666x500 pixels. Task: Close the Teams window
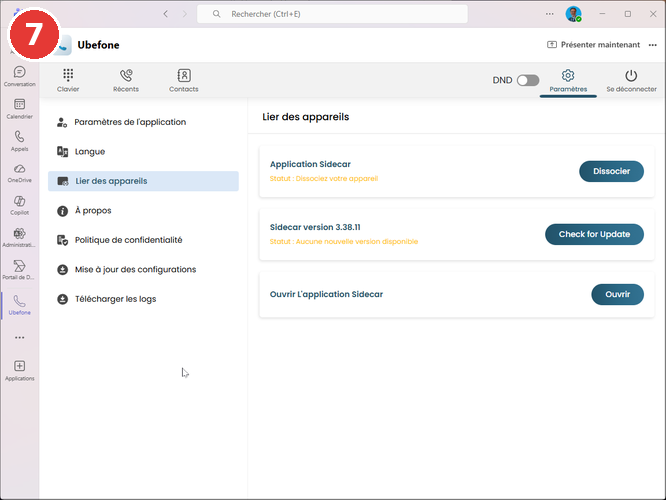tap(653, 14)
